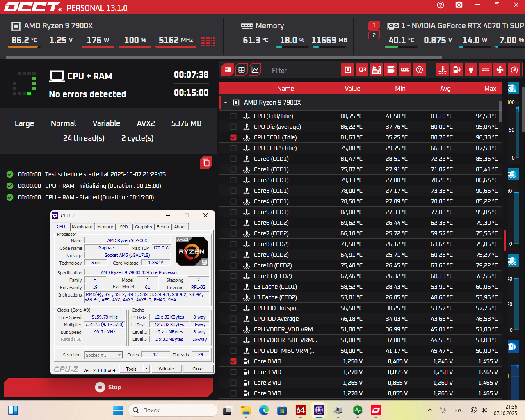The height and width of the screenshot is (420, 525).
Task: Open Windows Start menu
Action: pyautogui.click(x=118, y=410)
